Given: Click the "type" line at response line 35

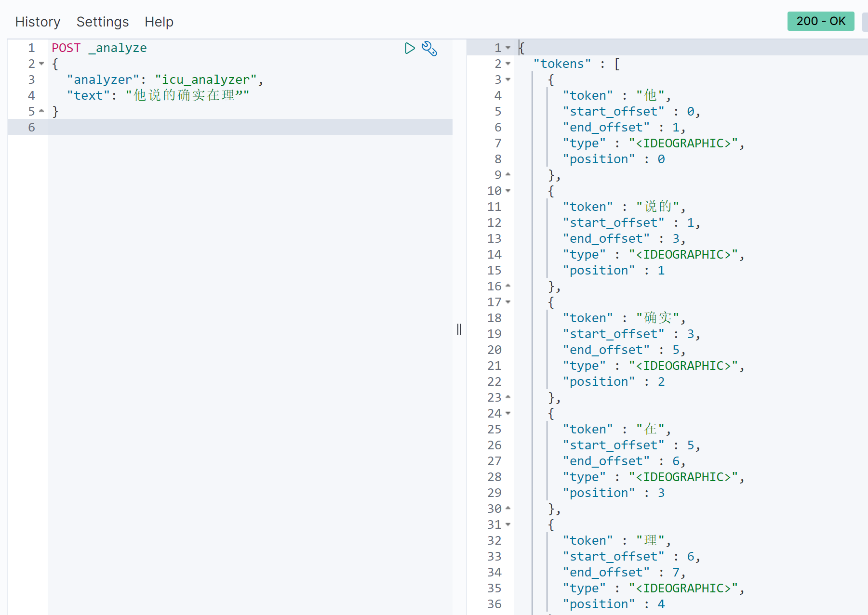Looking at the screenshot, I should coord(654,588).
